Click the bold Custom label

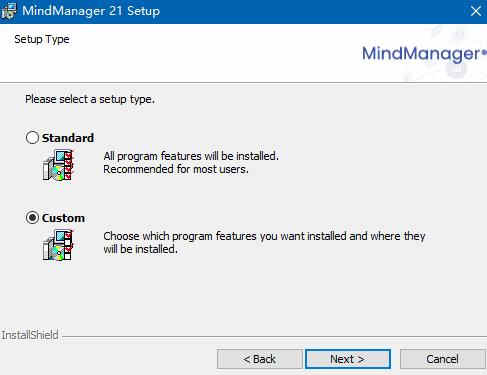click(x=63, y=218)
